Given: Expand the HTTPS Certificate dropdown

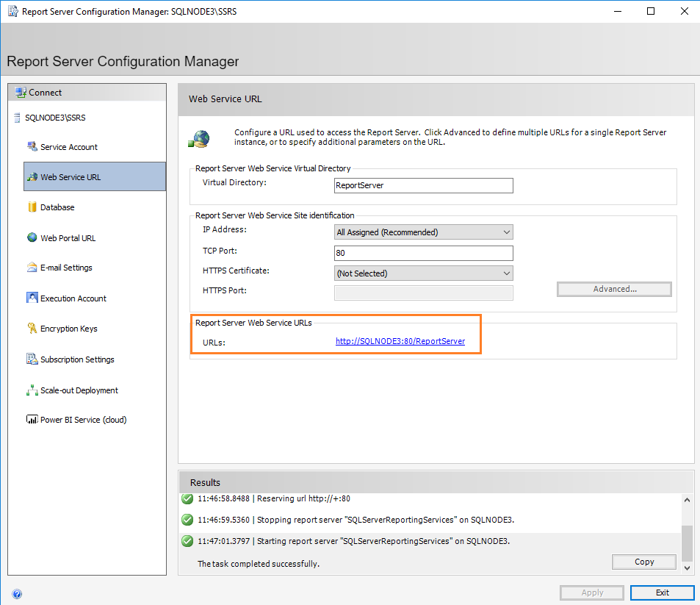Looking at the screenshot, I should (x=424, y=273).
